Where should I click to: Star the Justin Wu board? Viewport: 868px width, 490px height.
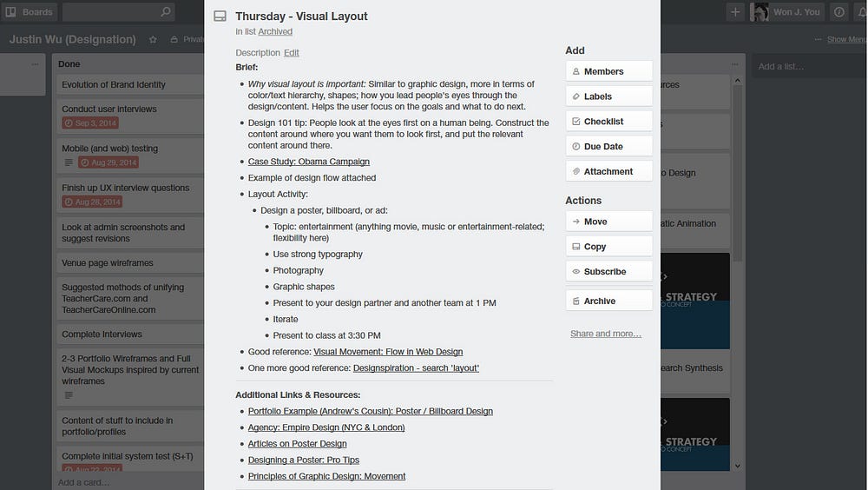[153, 39]
